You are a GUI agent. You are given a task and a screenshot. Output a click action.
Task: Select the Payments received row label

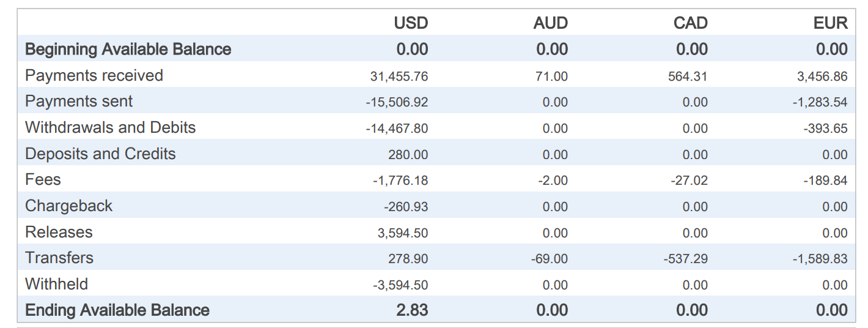[94, 75]
